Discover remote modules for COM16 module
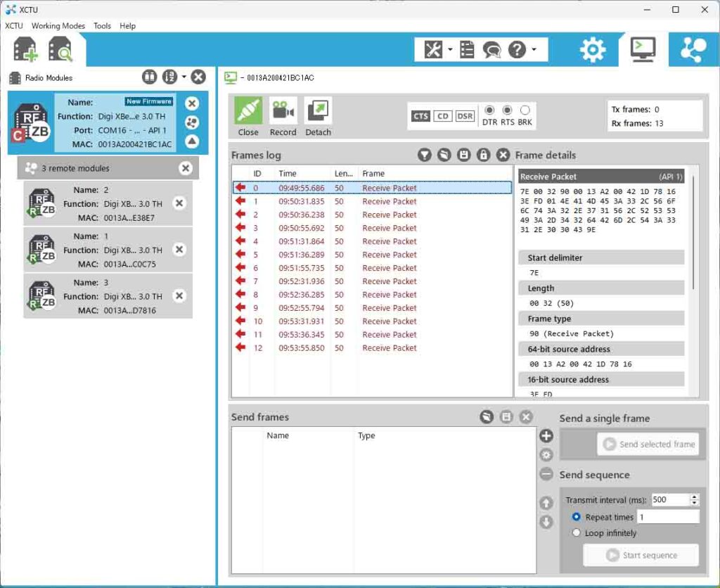720x588 pixels. pos(192,122)
